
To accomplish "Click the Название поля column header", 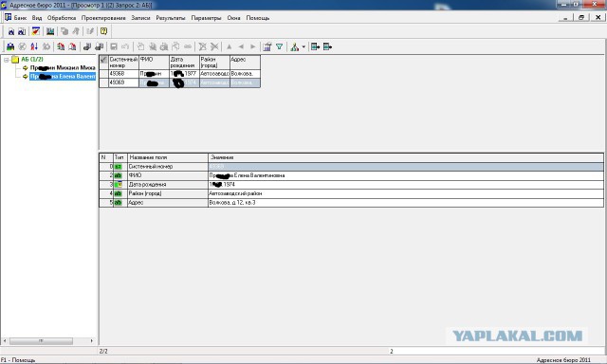I will click(168, 157).
